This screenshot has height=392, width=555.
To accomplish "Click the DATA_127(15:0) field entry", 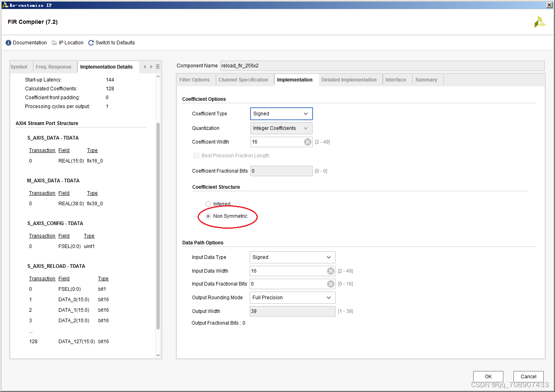I will tap(77, 342).
